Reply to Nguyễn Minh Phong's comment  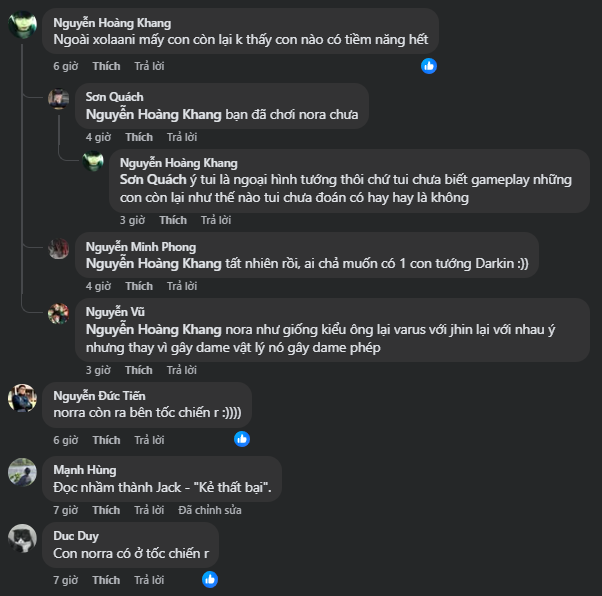click(x=182, y=286)
